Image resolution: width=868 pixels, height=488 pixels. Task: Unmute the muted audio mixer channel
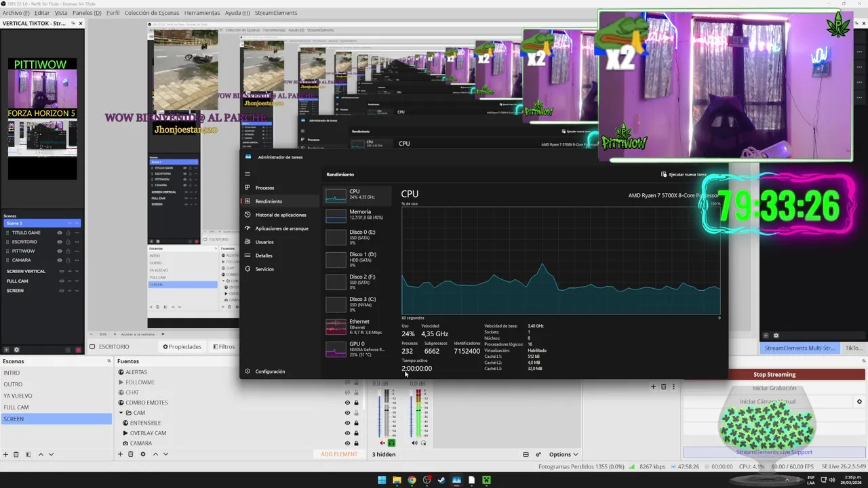tap(382, 443)
